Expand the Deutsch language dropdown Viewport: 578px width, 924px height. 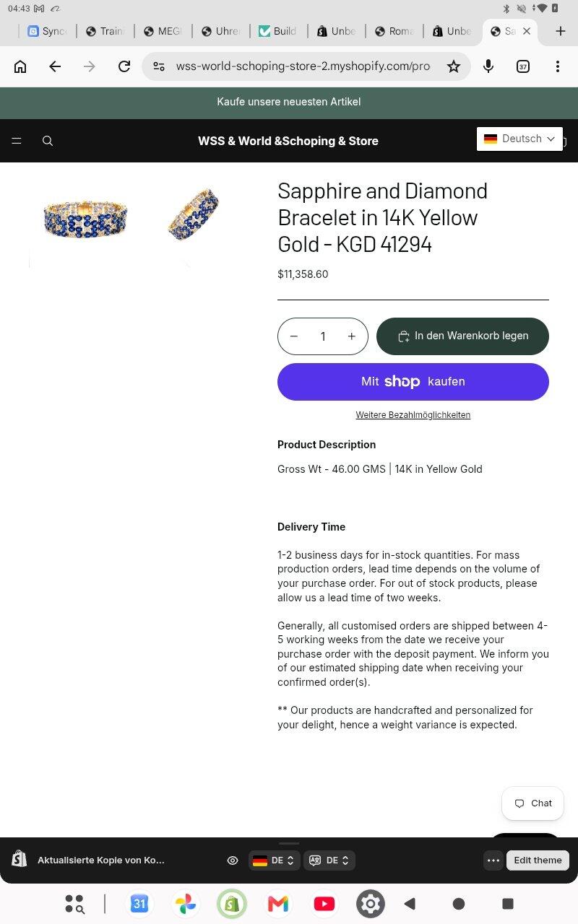[x=519, y=139]
